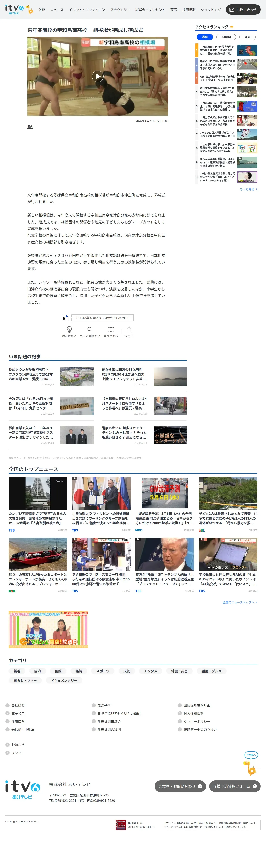Viewport: 266px width, 868px height.
Task: Select the 国内 category chip
Action: (37, 671)
